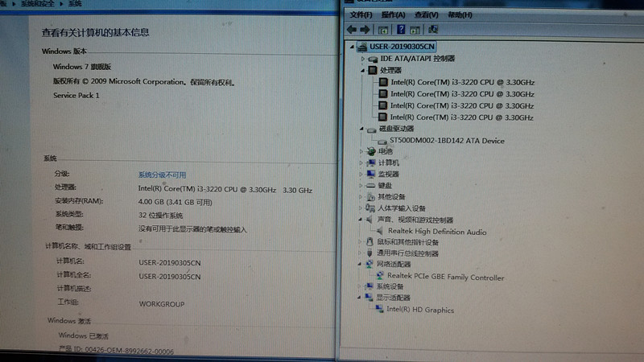Open the 文件(F) menu
Viewport: 644px width, 362px height.
click(x=361, y=15)
